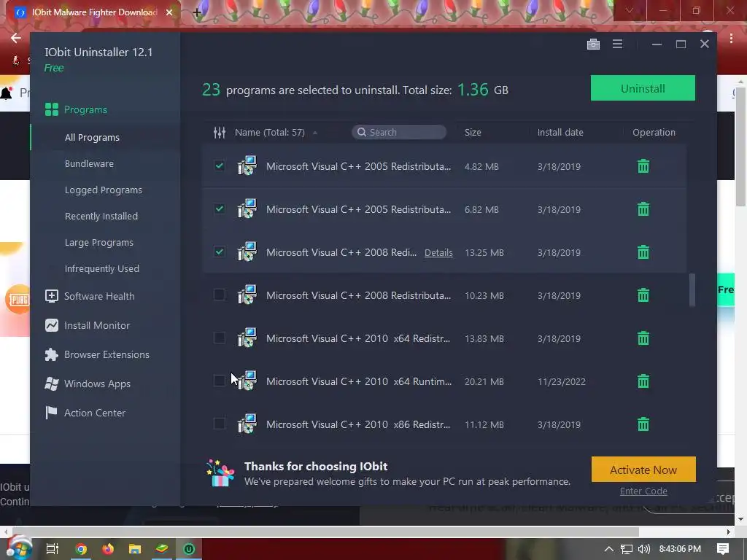Click installer icon of 13.83 MB program
Image resolution: width=747 pixels, height=560 pixels.
[247, 338]
